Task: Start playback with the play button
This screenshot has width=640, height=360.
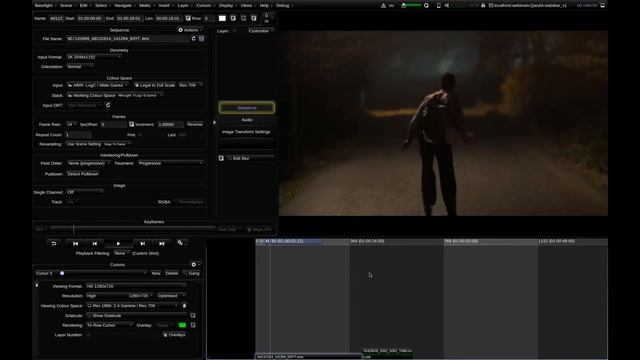Action: (118, 243)
